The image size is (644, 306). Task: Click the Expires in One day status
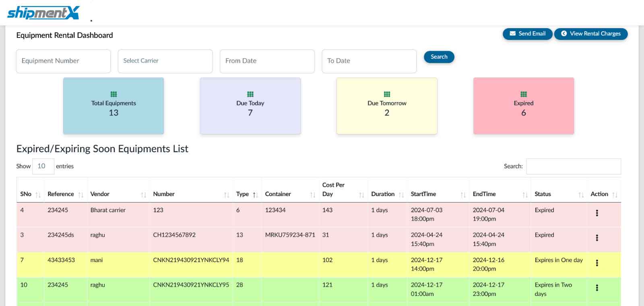(559, 260)
